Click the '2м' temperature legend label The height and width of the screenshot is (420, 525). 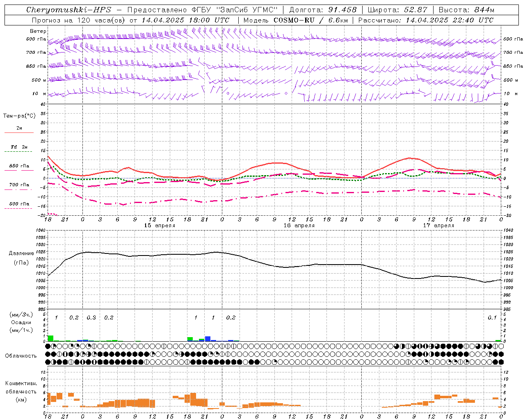pos(19,128)
